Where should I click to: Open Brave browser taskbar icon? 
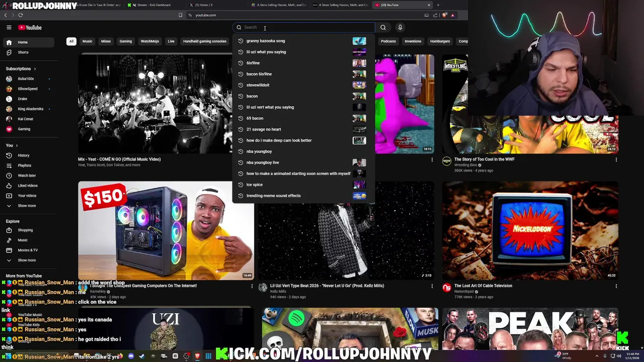pyautogui.click(x=197, y=356)
